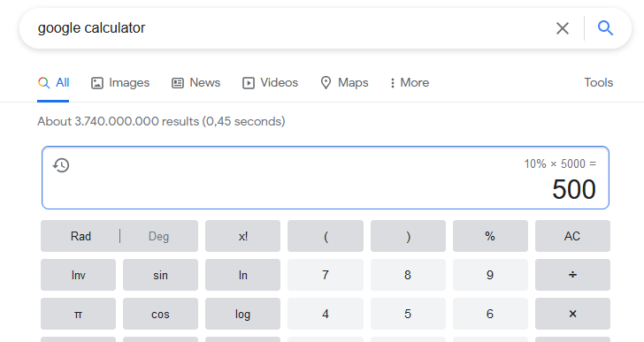Screen dimensions: 644x342
Task: Tap the number 5 key
Action: pyautogui.click(x=408, y=314)
